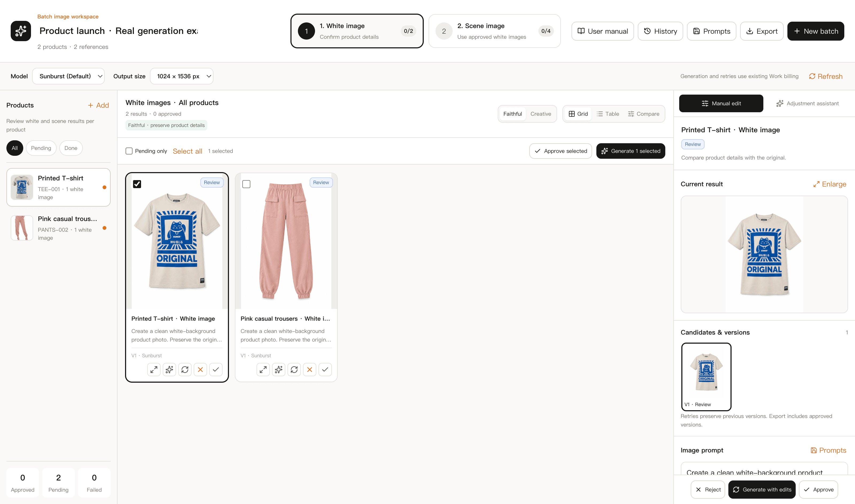Image resolution: width=855 pixels, height=504 pixels.
Task: Open the Model Sunburst dropdown
Action: [68, 76]
